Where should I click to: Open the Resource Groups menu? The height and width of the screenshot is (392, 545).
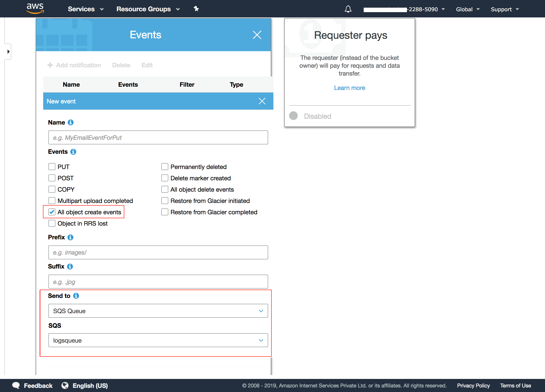click(x=148, y=9)
